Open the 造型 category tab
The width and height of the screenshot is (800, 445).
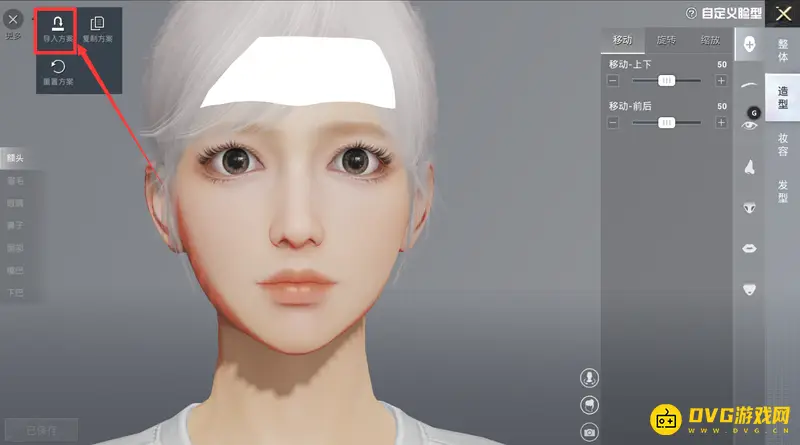pos(783,97)
